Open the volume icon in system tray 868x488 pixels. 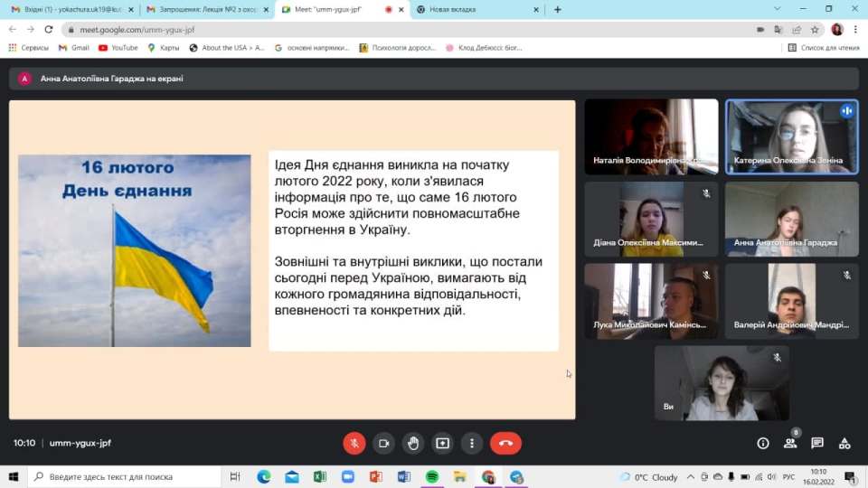tap(772, 476)
